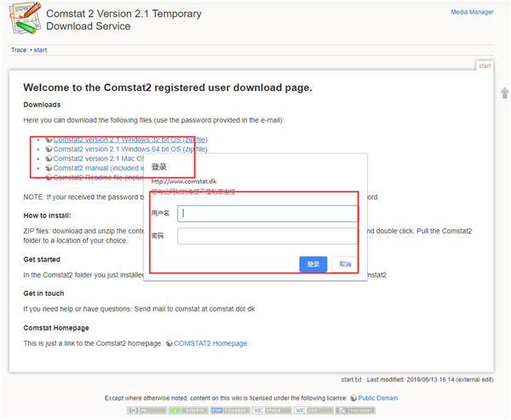This screenshot has height=420, width=511.
Task: Click the 'start.txt' last modified footer text
Action: click(417, 380)
